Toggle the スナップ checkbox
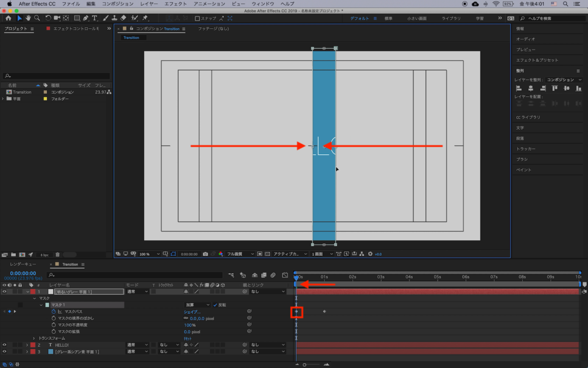Image resolution: width=588 pixels, height=368 pixels. pyautogui.click(x=197, y=18)
